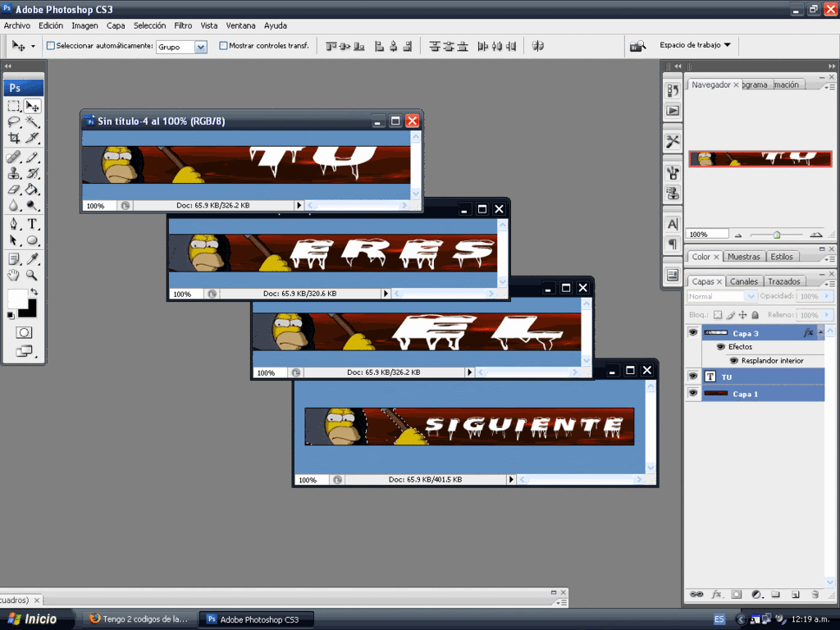
Task: Choose the Paint Bucket tool
Action: [33, 189]
